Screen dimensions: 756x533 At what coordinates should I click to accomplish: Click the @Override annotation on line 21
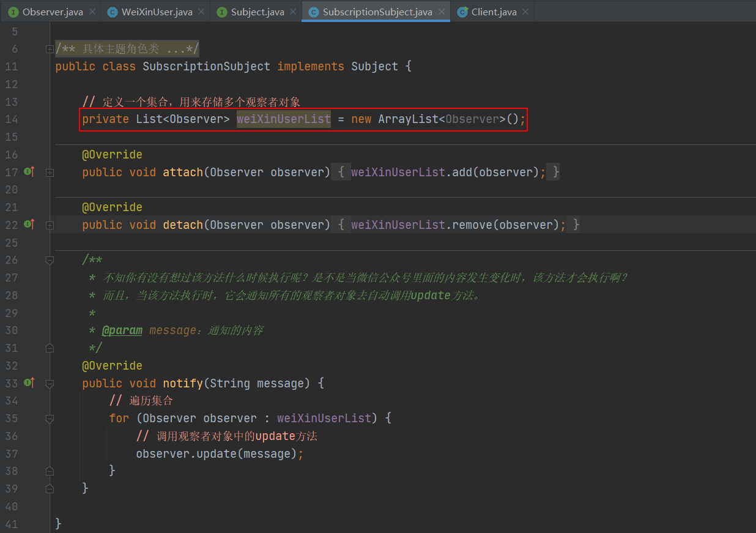coord(113,207)
